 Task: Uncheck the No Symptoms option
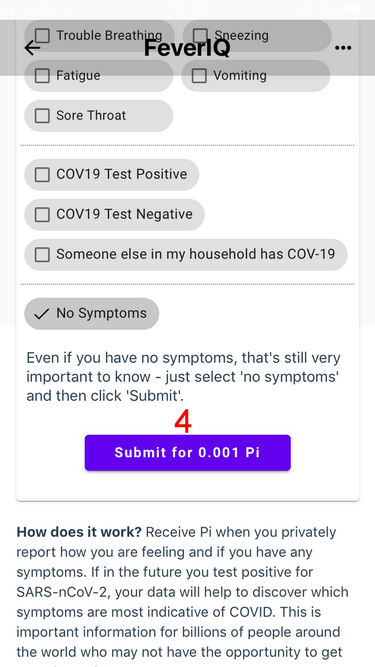tap(92, 314)
